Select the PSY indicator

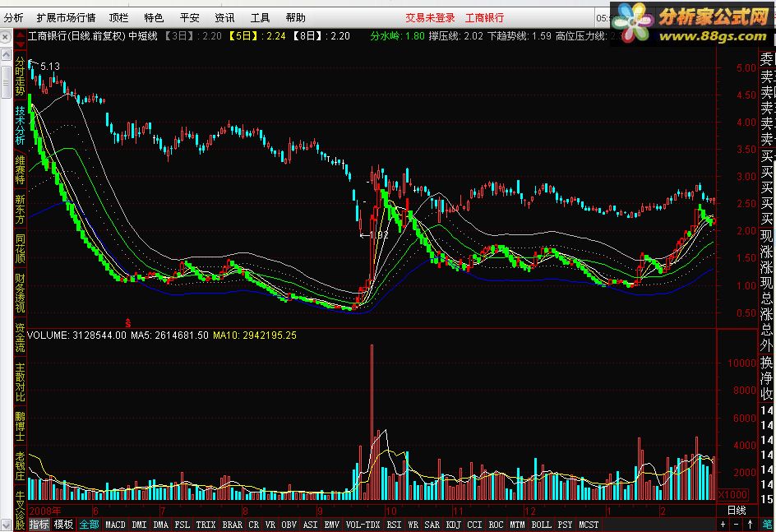pos(565,525)
